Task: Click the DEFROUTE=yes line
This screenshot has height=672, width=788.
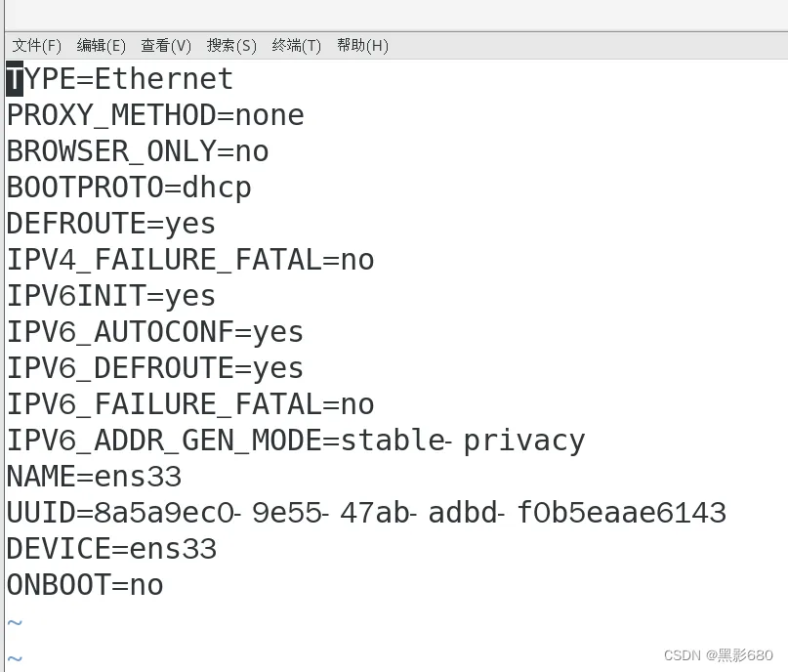Action: click(x=111, y=224)
